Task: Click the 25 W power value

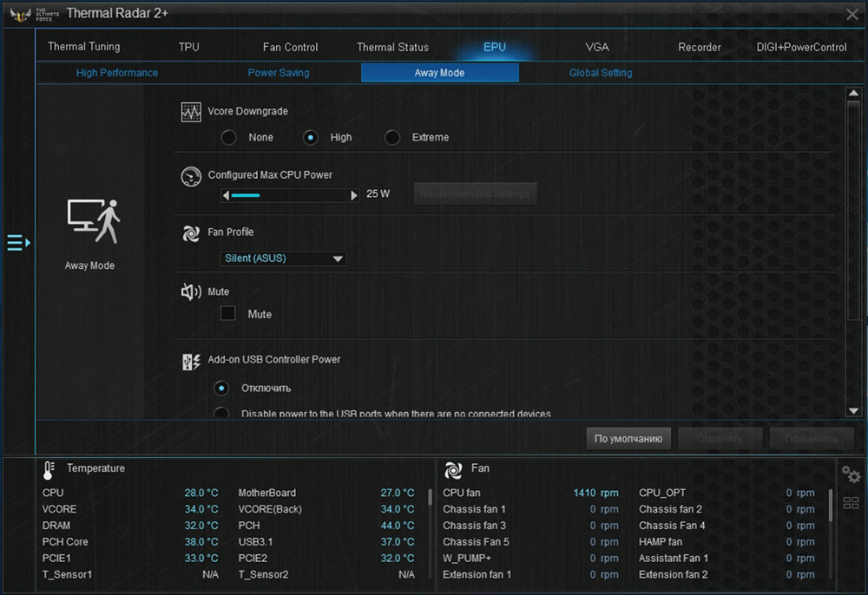Action: pyautogui.click(x=378, y=193)
